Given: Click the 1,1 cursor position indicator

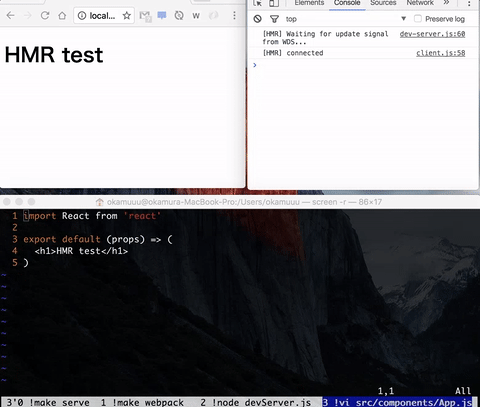Looking at the screenshot, I should click(386, 391).
